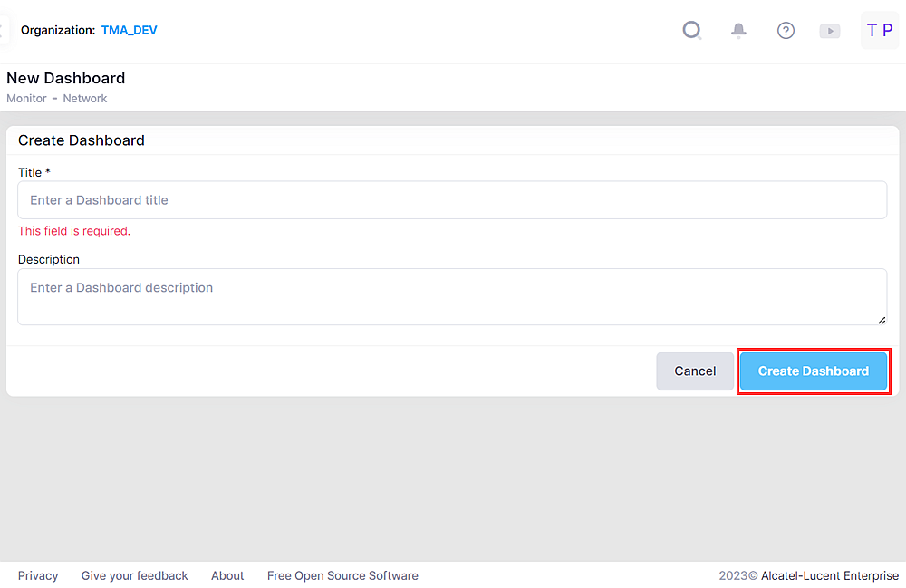Focus the Dashboard title input field
The height and width of the screenshot is (588, 906).
pyautogui.click(x=451, y=200)
